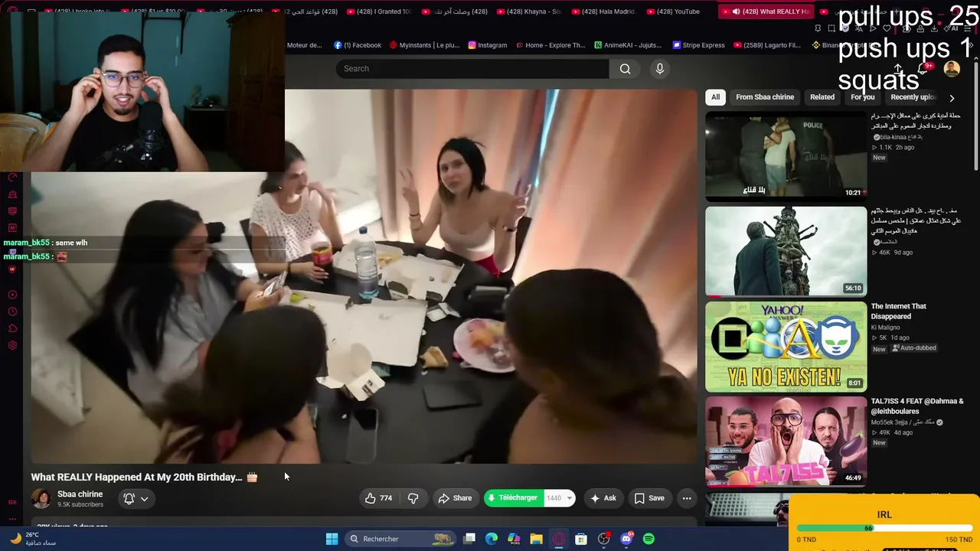Open Microsoft 365 from the taskbar
Image resolution: width=980 pixels, height=551 pixels.
point(514,539)
